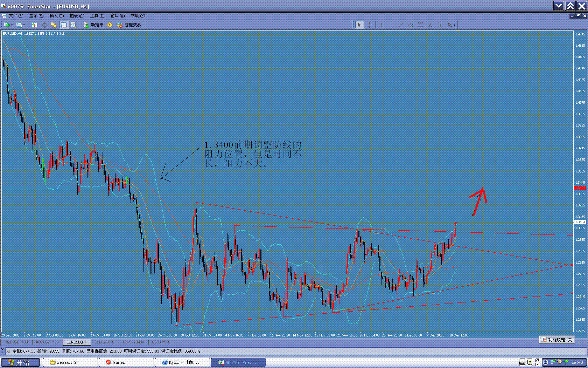Select the cursor arrow tool

(359, 25)
